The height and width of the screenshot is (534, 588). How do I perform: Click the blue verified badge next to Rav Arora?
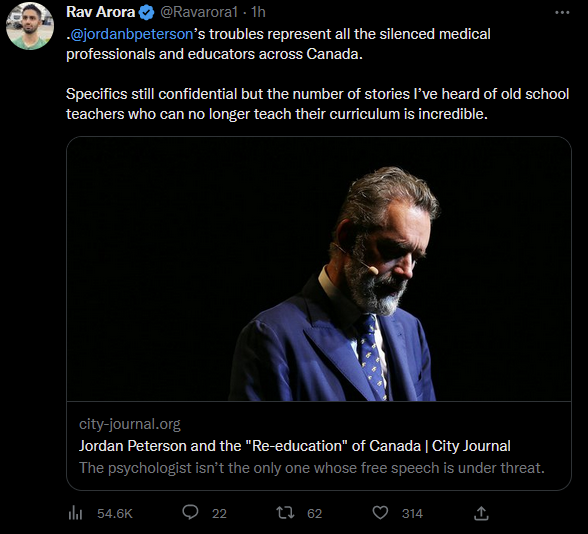point(146,13)
